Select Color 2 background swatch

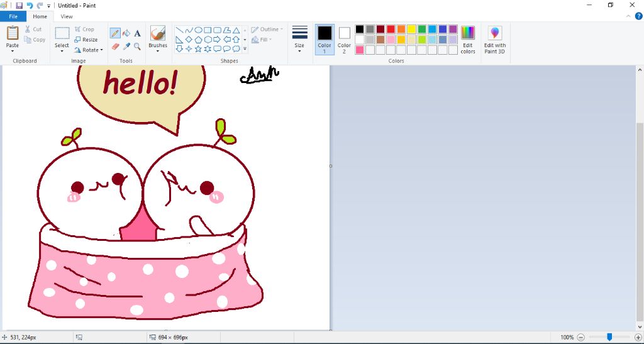[344, 40]
